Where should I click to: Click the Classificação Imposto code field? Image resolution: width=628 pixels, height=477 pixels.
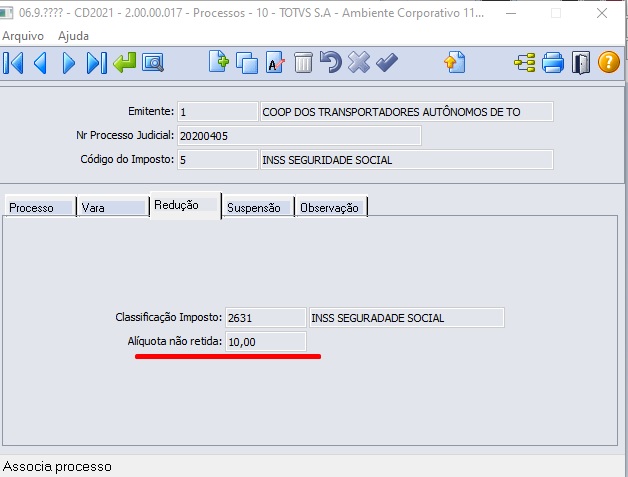click(266, 318)
